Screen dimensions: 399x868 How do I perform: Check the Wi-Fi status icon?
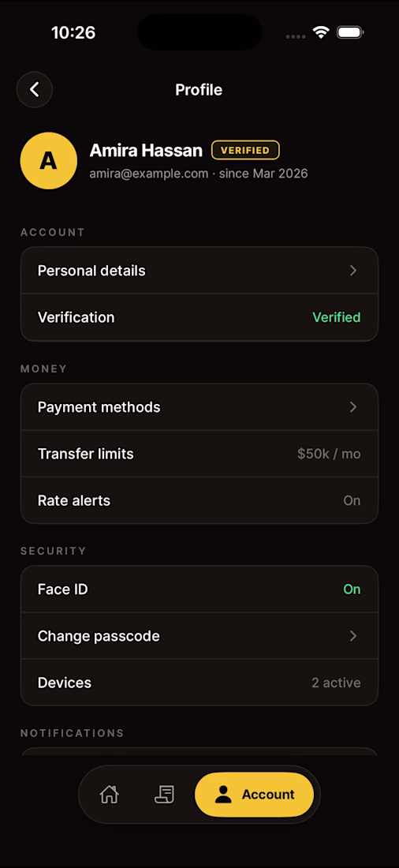pyautogui.click(x=321, y=32)
